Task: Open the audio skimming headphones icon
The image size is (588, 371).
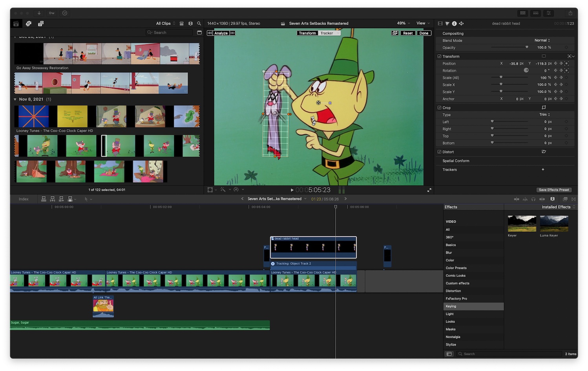Action: 534,199
